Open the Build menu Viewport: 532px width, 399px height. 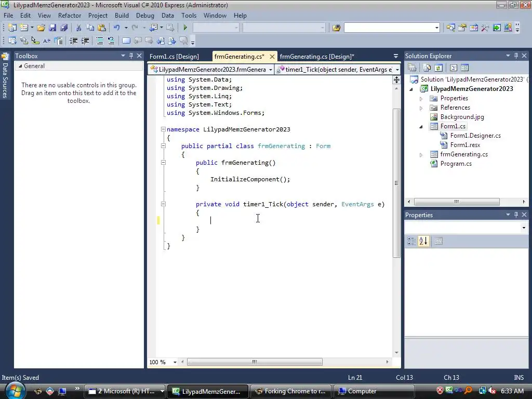(122, 16)
